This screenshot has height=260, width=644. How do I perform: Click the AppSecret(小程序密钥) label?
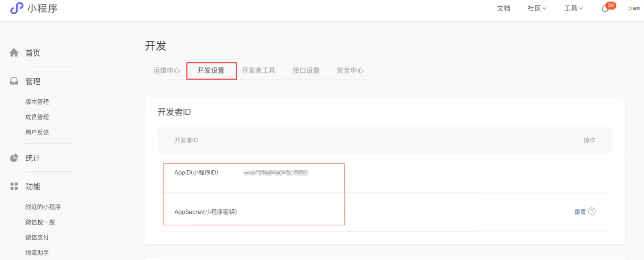click(205, 212)
